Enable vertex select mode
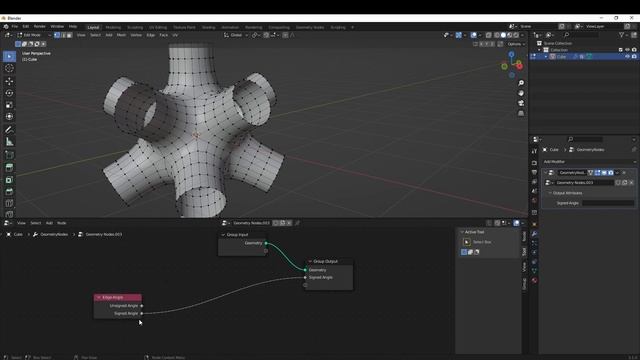The height and width of the screenshot is (360, 640). tap(57, 35)
